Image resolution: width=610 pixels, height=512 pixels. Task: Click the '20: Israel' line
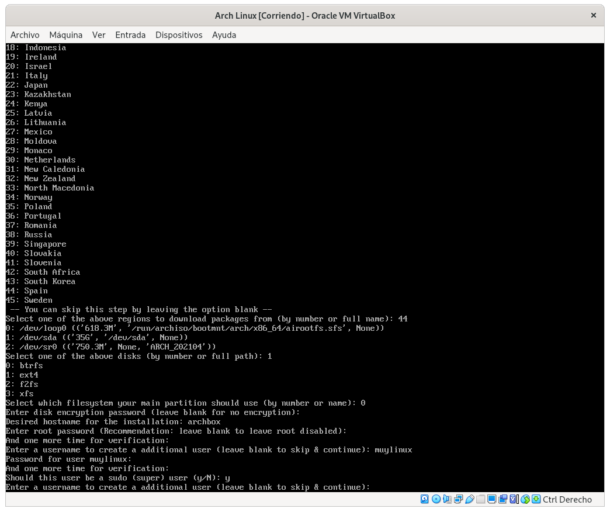click(x=29, y=66)
